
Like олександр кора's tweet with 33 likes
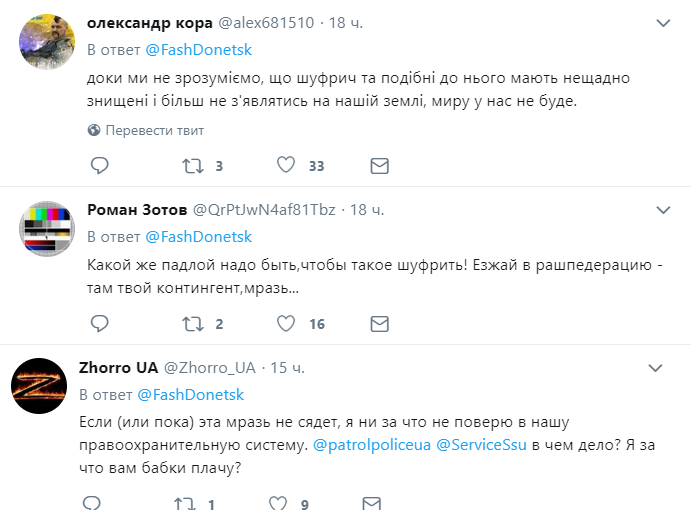point(285,165)
